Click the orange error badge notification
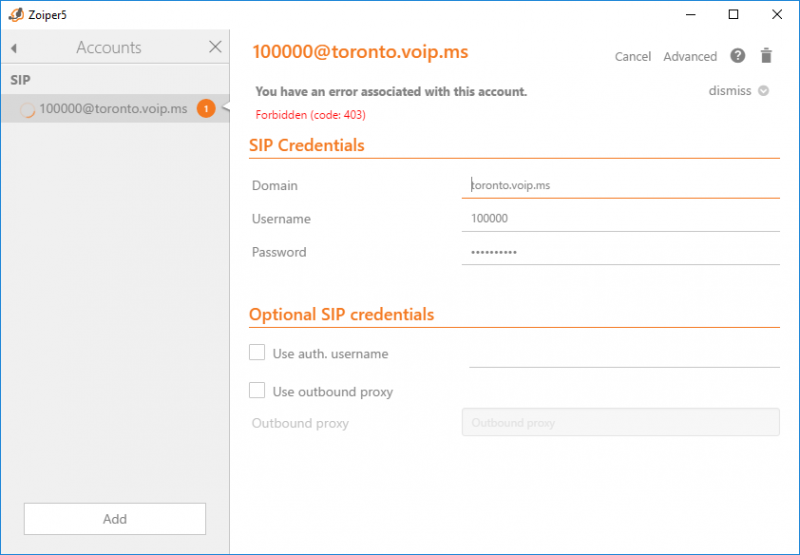This screenshot has width=800, height=555. (x=206, y=109)
